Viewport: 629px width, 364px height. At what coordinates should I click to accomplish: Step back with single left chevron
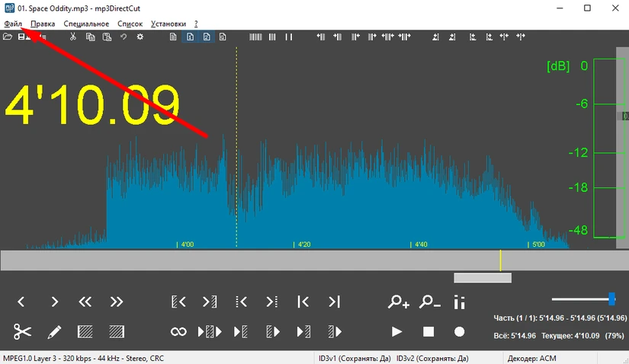click(21, 302)
